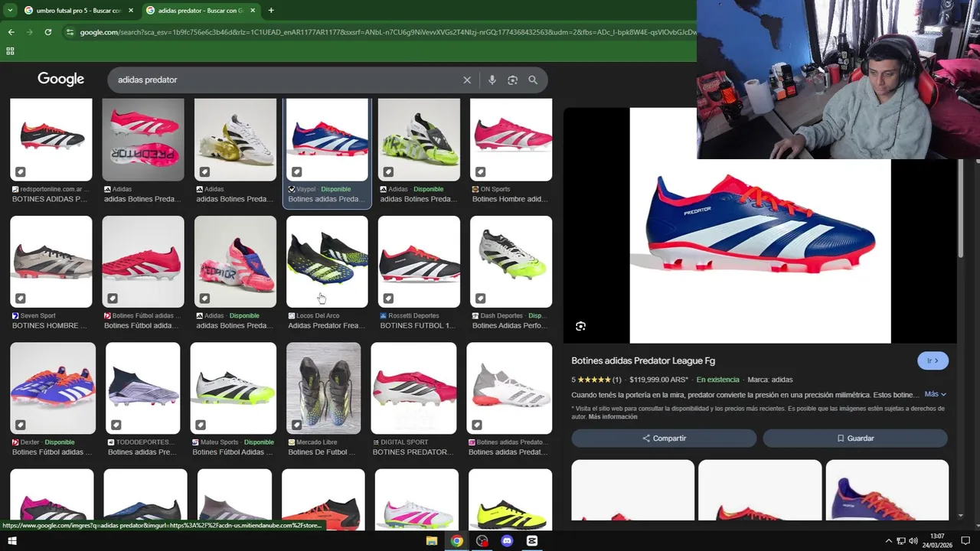Open Discord from the taskbar

pos(507,541)
